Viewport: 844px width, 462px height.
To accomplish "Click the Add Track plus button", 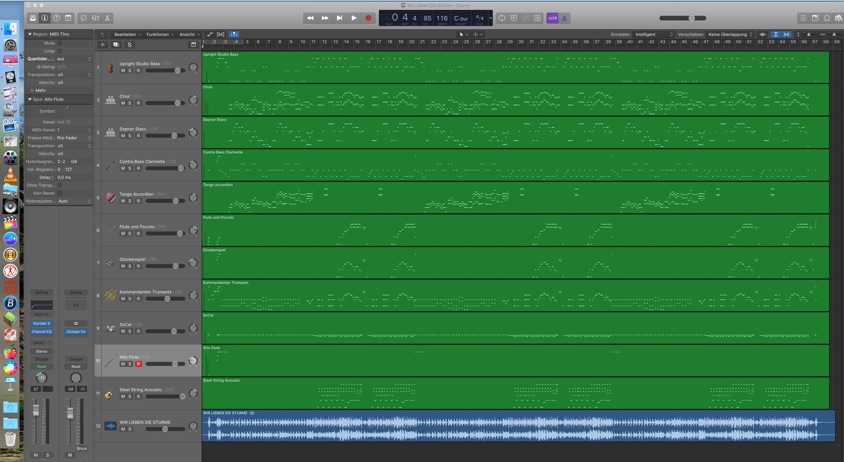I will click(x=103, y=45).
